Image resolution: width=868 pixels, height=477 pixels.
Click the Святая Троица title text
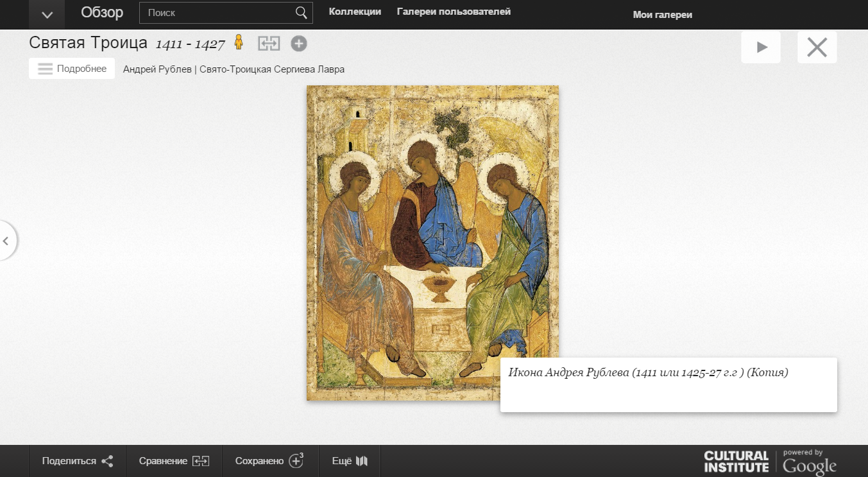coord(89,43)
